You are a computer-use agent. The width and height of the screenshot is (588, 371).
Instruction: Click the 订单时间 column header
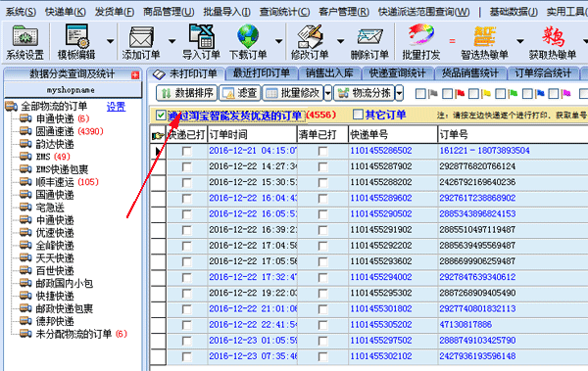[252, 134]
